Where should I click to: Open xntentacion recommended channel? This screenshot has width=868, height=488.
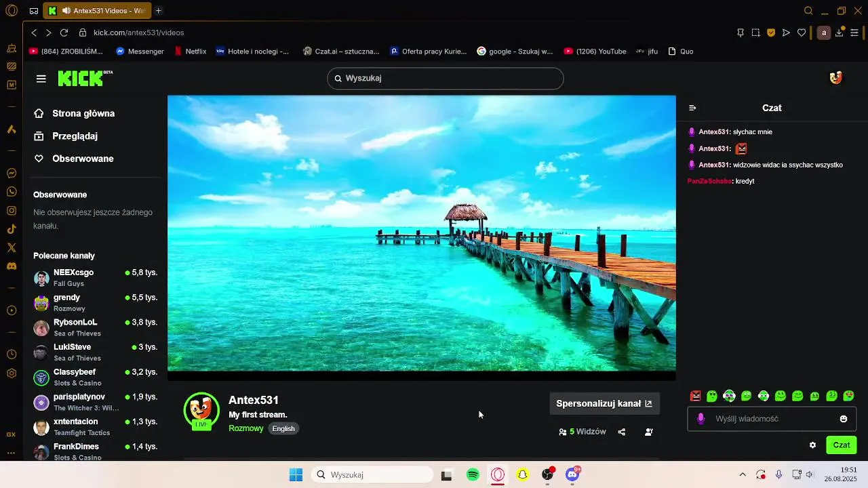click(95, 426)
